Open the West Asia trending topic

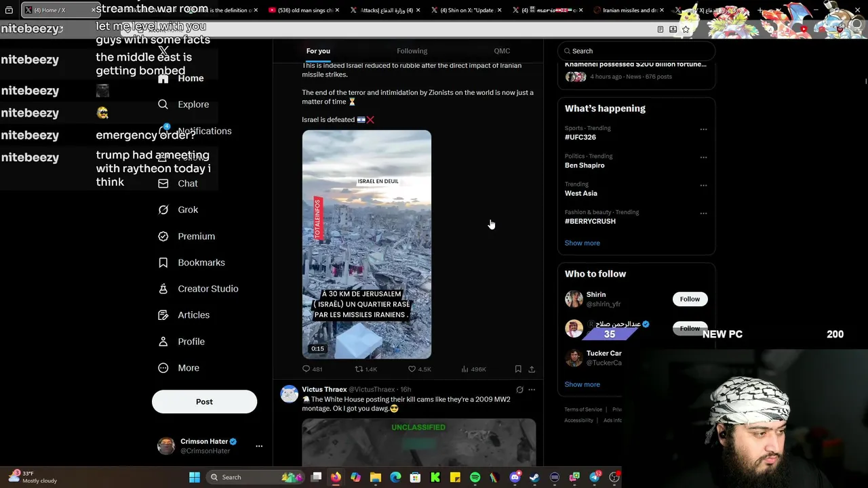click(581, 193)
